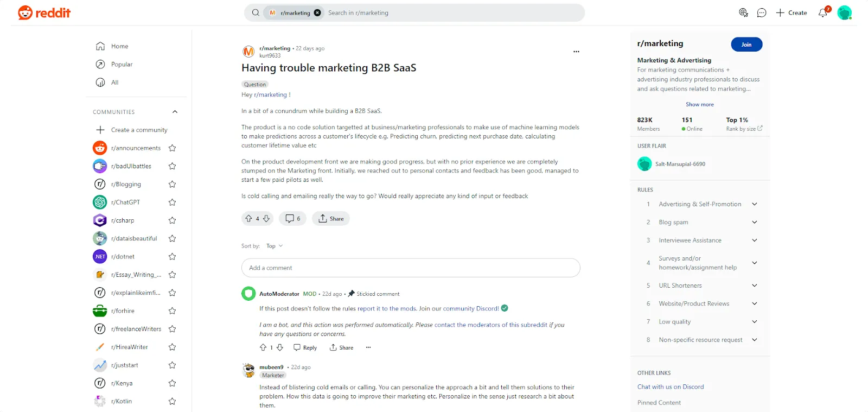This screenshot has width=868, height=412.
Task: Click the report it to the mods link
Action: point(387,308)
